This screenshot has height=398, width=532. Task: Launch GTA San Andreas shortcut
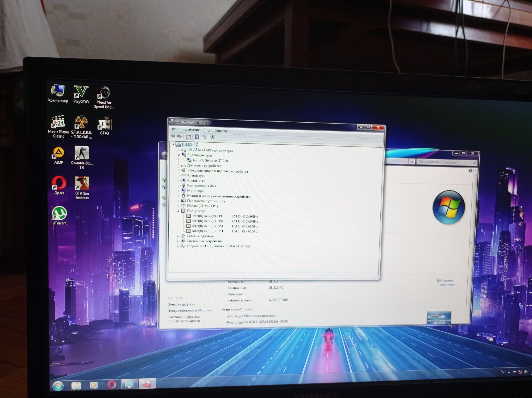click(x=82, y=188)
